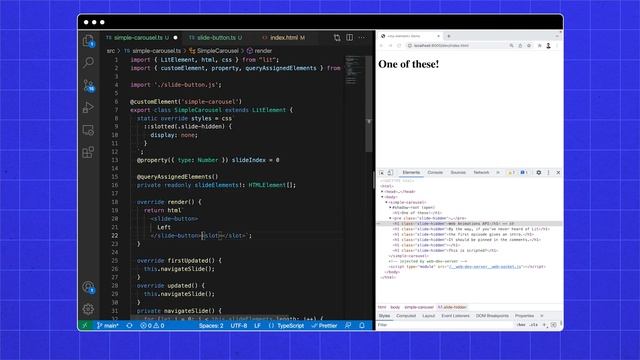Click the browser share icon in address bar

click(520, 46)
